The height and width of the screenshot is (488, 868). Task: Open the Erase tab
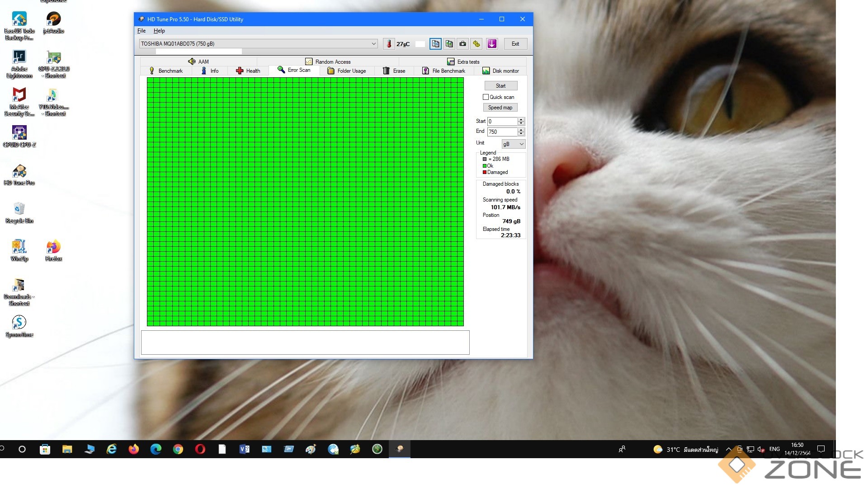(394, 71)
